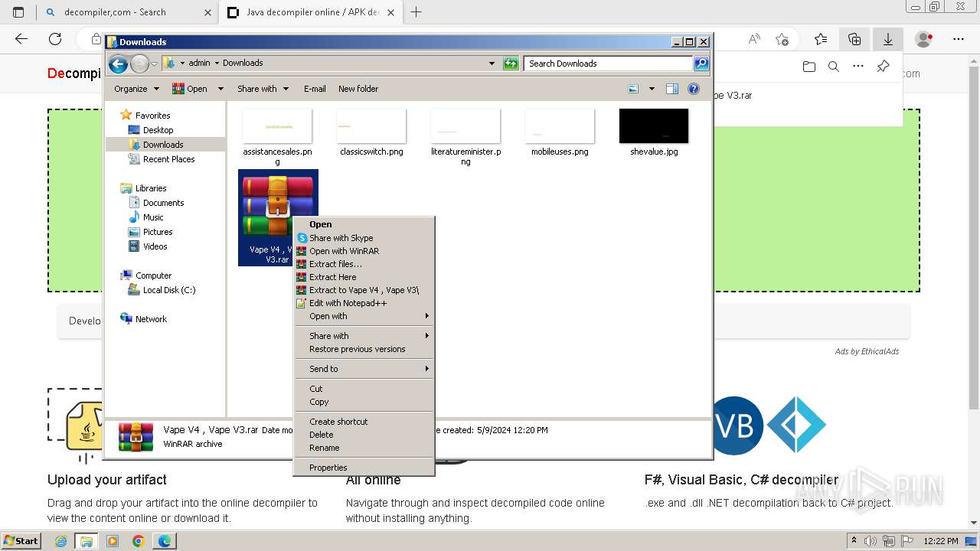Select Desktop under Favorites

pos(158,130)
